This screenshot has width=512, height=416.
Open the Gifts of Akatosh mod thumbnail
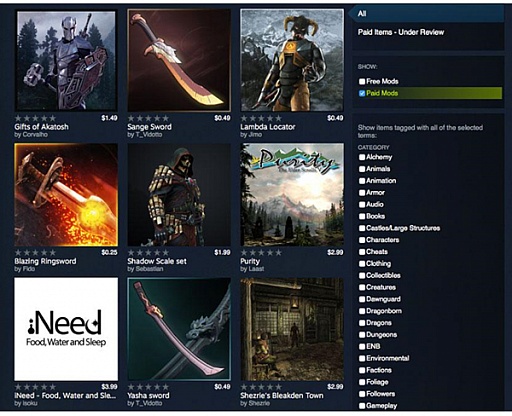pyautogui.click(x=66, y=61)
